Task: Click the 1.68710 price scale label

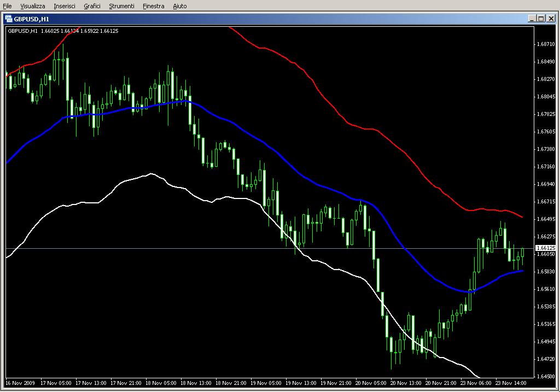Action: coord(546,44)
